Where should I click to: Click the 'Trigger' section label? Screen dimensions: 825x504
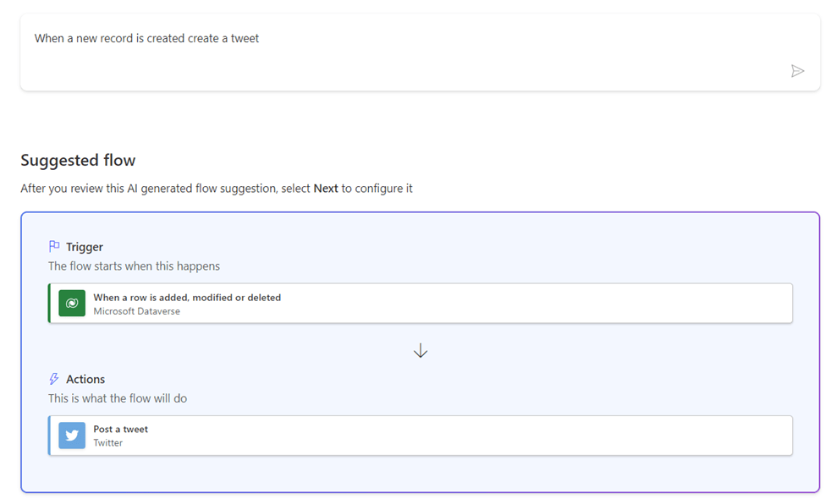(85, 247)
